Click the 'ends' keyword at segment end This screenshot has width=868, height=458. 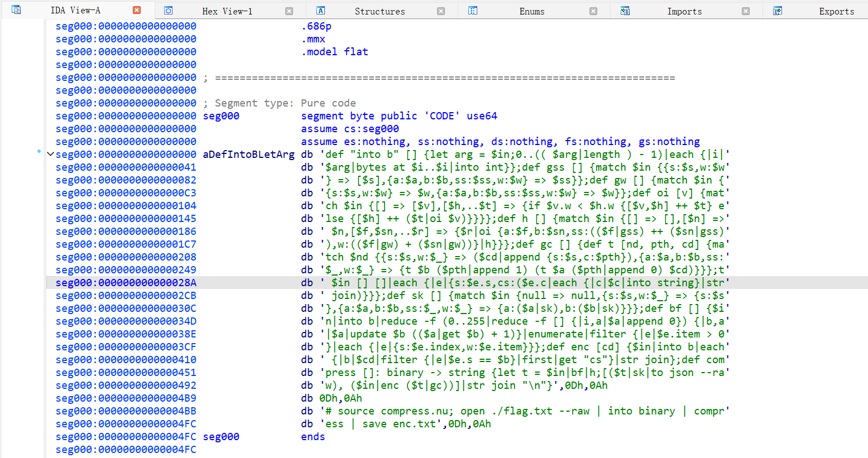(313, 437)
